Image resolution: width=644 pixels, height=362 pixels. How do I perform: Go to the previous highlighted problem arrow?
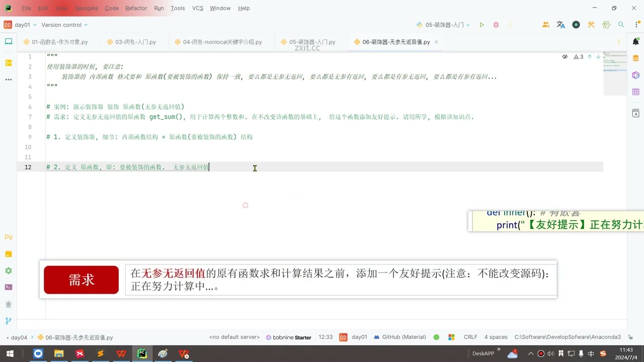590,57
